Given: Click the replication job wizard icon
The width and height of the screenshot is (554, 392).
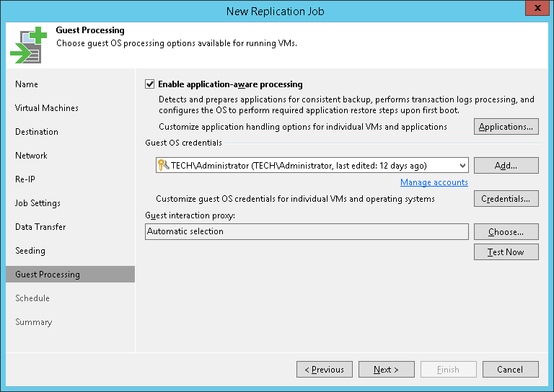Looking at the screenshot, I should [x=27, y=45].
